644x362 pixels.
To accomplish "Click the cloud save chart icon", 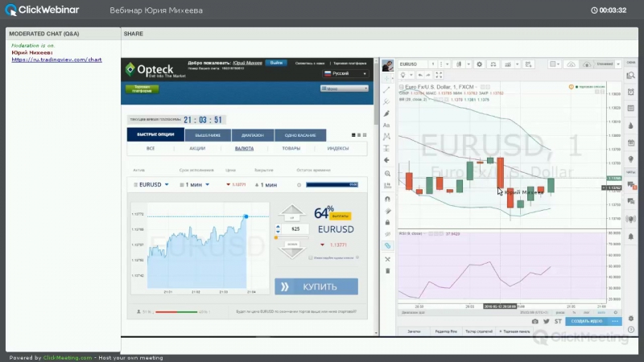I will [x=587, y=64].
